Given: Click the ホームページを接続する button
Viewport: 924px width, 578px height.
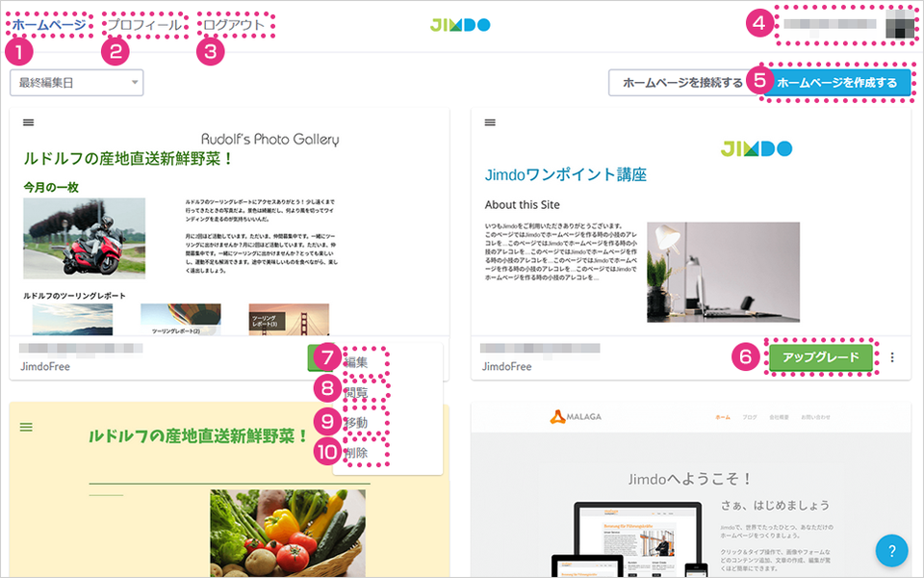Looking at the screenshot, I should (681, 83).
